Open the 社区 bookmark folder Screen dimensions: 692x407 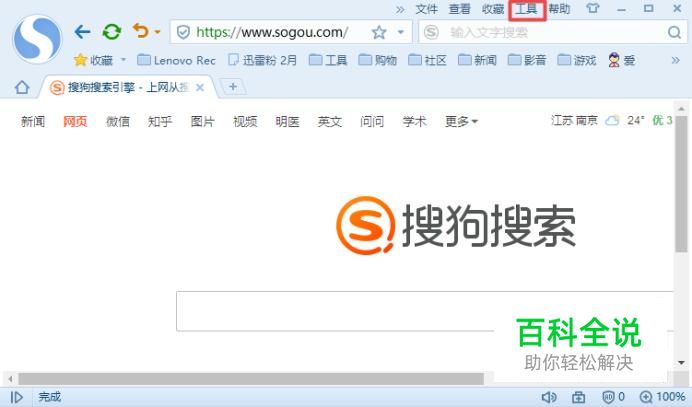point(427,60)
